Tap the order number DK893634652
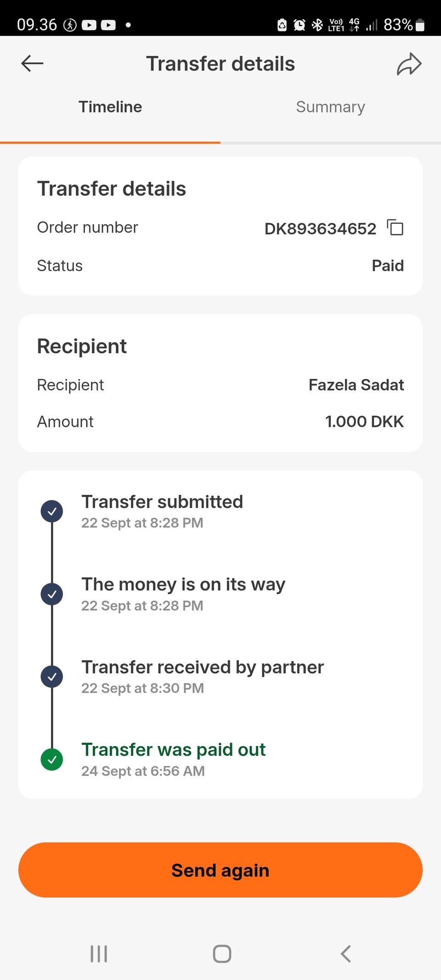The width and height of the screenshot is (441, 980). tap(320, 228)
